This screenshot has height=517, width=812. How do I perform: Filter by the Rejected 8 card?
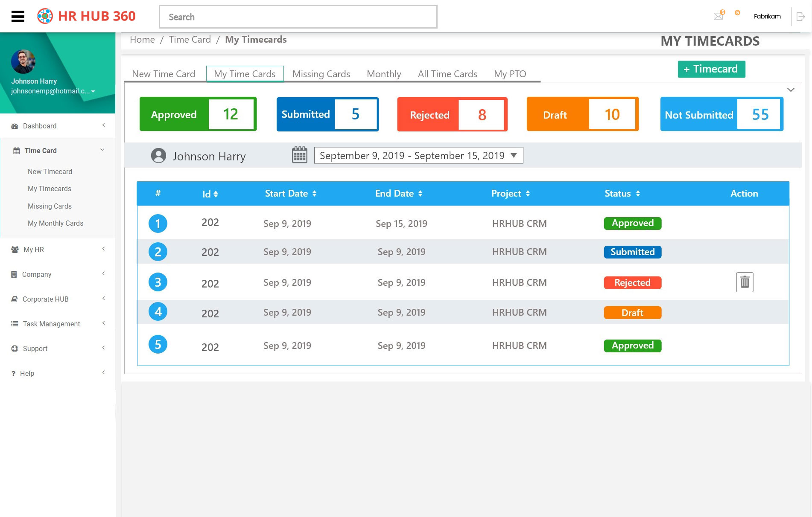[452, 114]
